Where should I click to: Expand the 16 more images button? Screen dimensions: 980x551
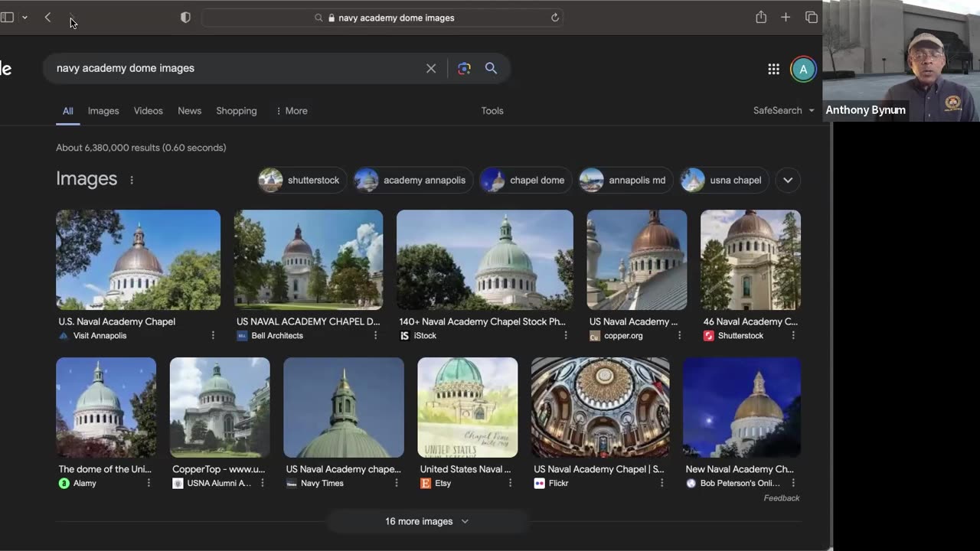(427, 521)
